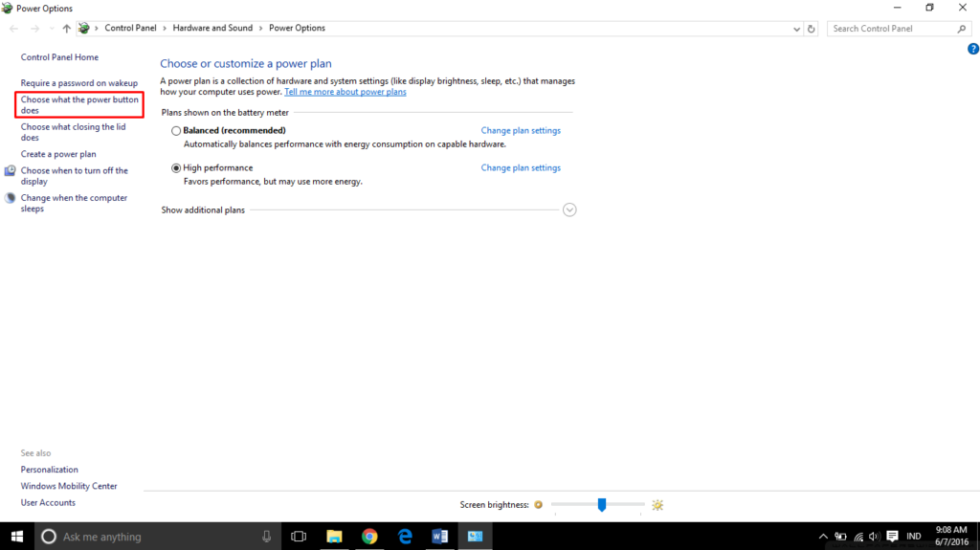
Task: Click the search magnifier icon
Action: [x=962, y=29]
